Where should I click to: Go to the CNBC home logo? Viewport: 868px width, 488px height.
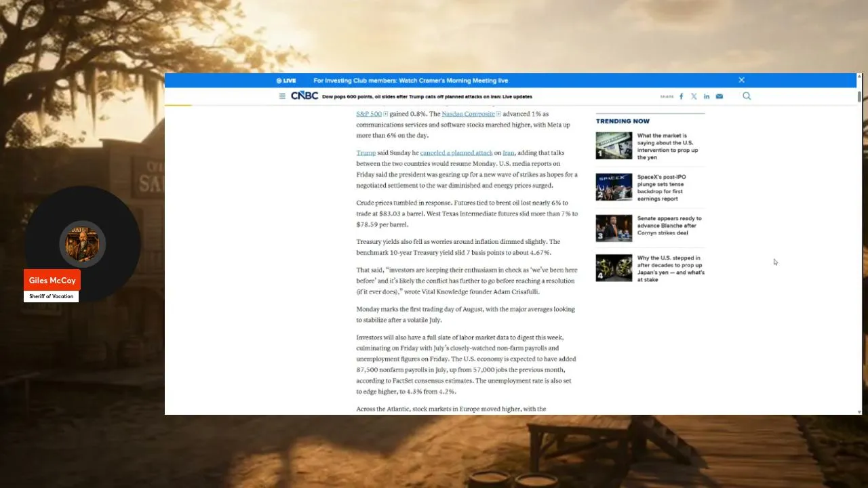[304, 96]
